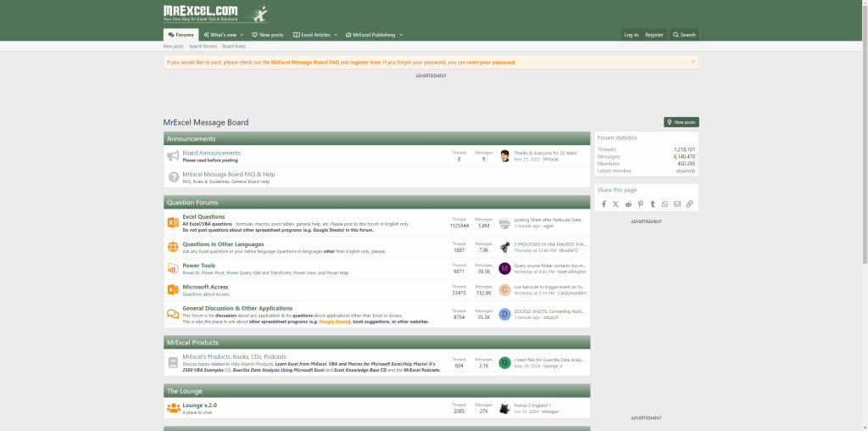The height and width of the screenshot is (431, 868).
Task: Click the Lounge v.2.0 people icon
Action: [x=173, y=408]
